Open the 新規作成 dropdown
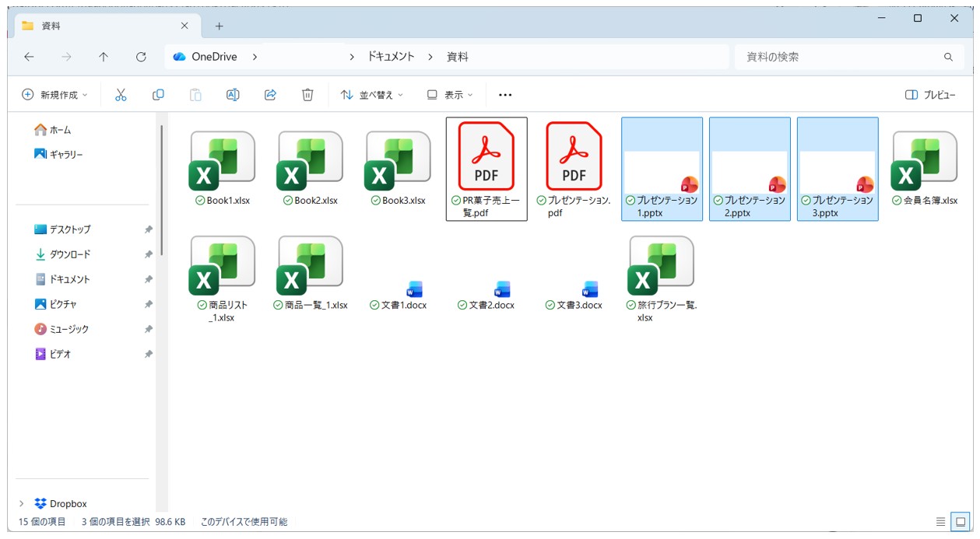This screenshot has width=980, height=539. pyautogui.click(x=54, y=95)
